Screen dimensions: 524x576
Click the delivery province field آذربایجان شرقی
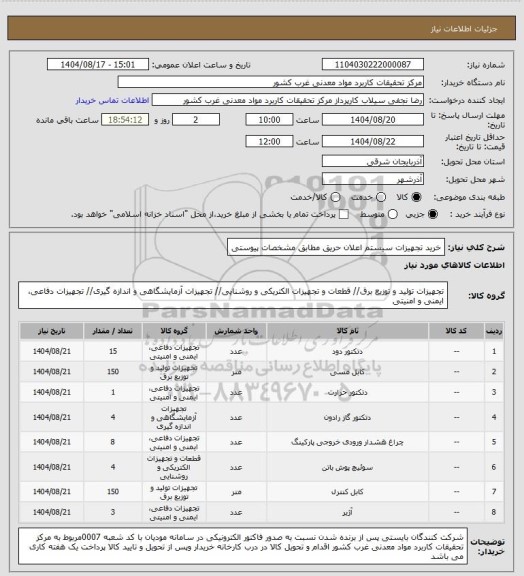(x=373, y=161)
